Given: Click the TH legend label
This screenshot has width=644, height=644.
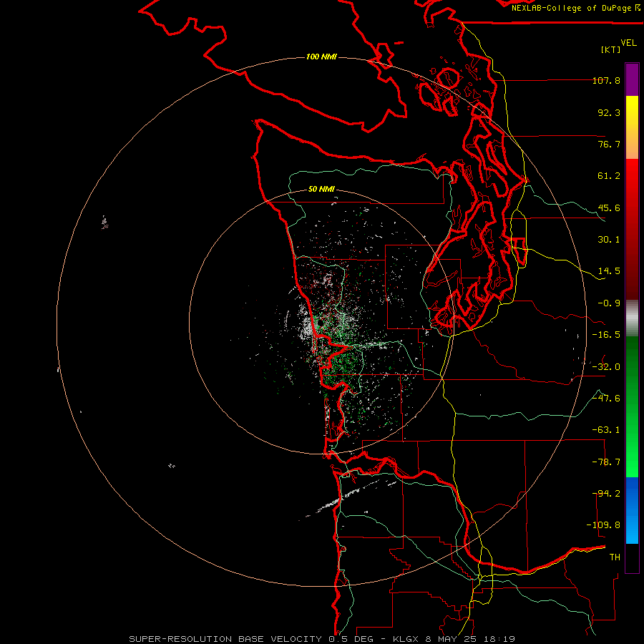Looking at the screenshot, I should (615, 557).
